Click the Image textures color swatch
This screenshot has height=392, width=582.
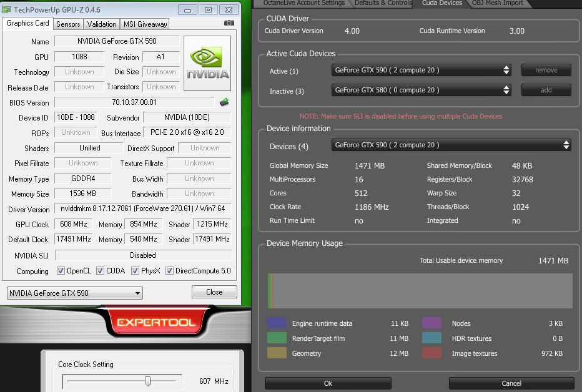click(432, 353)
